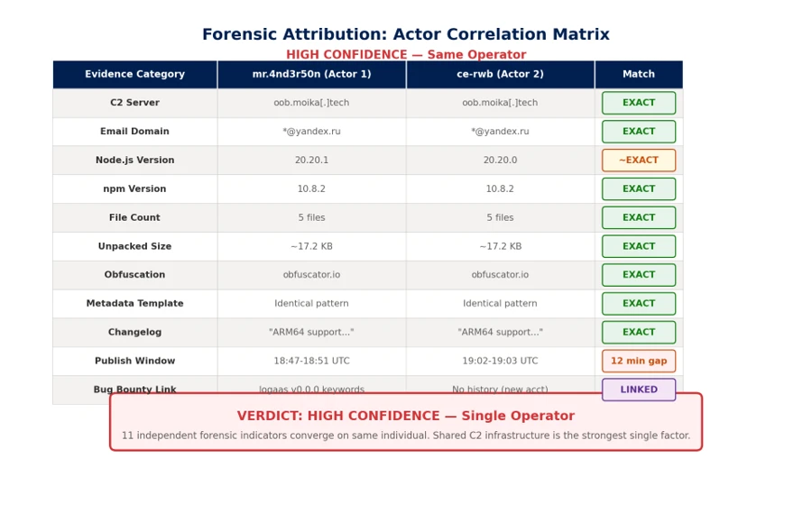Image resolution: width=812 pixels, height=514 pixels.
Task: Click the mr.4nd3r50n (Actor 1) column header
Action: [312, 74]
